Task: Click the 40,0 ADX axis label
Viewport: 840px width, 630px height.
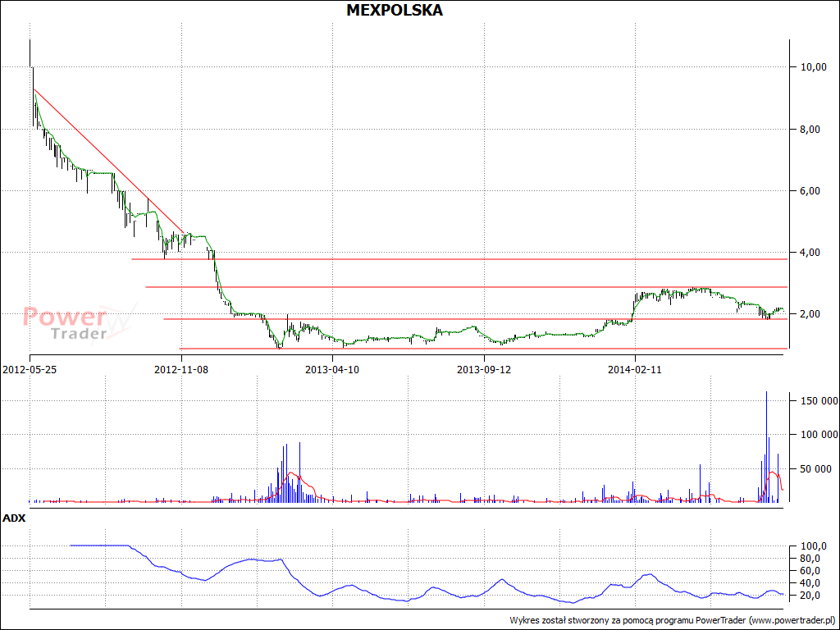Action: point(811,583)
